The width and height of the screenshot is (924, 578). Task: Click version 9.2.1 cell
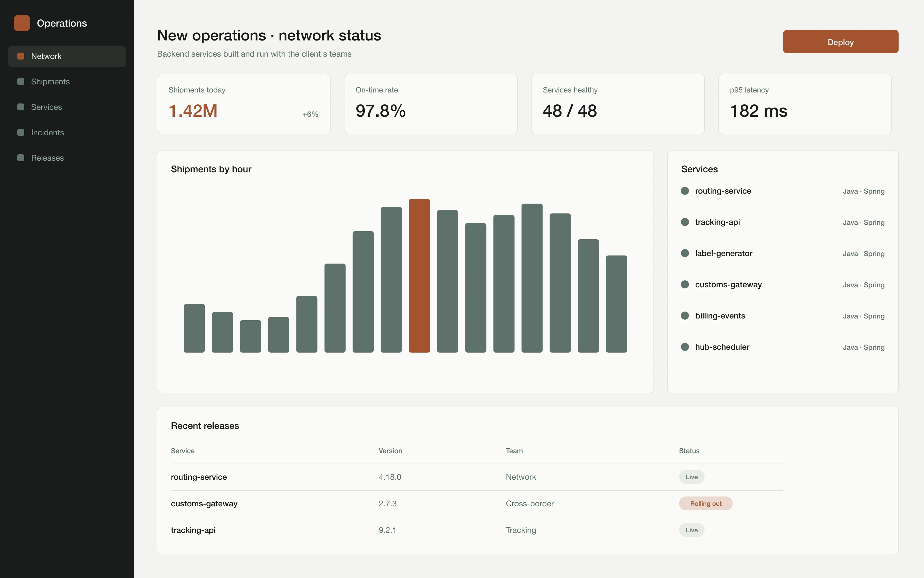tap(387, 530)
